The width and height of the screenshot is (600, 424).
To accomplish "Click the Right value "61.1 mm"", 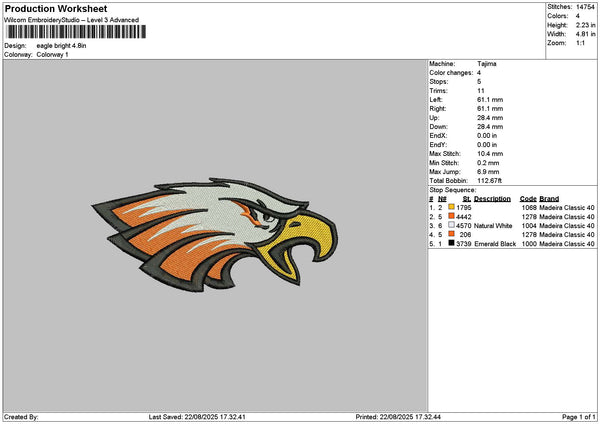I will 490,109.
